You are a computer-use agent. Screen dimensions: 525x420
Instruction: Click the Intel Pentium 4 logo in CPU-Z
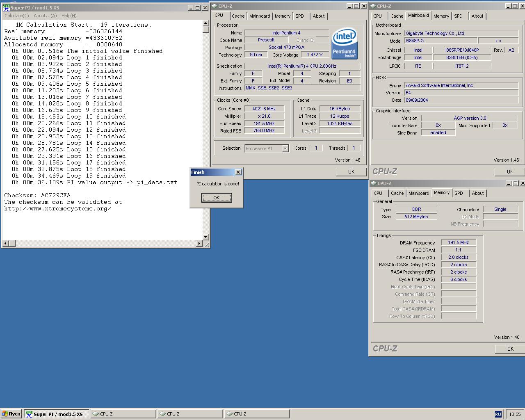tap(344, 43)
